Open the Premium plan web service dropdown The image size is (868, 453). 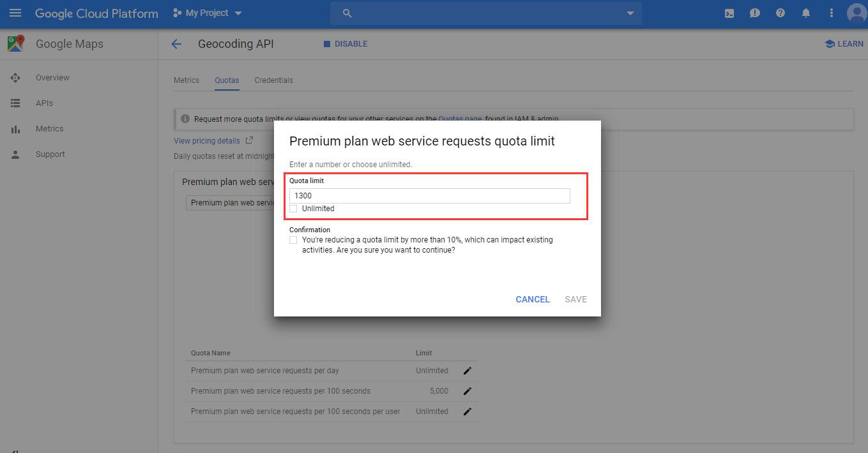(230, 203)
